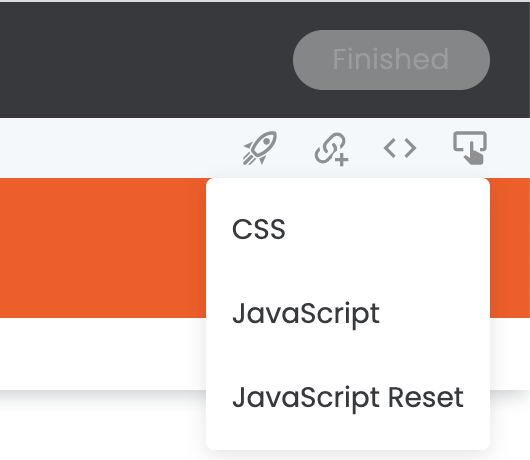Click the empty light toolbar left of the rocket
Image resolution: width=530 pixels, height=460 pixels.
[x=118, y=148]
